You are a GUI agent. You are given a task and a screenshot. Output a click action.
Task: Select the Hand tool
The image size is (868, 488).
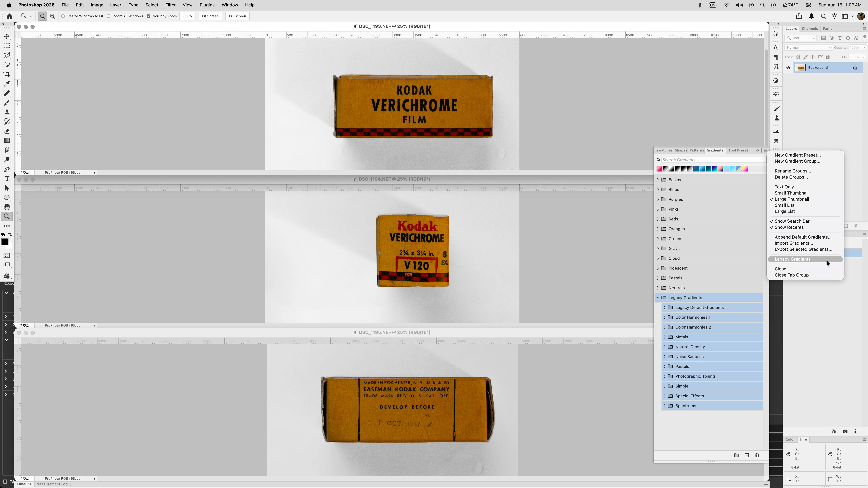tap(7, 207)
